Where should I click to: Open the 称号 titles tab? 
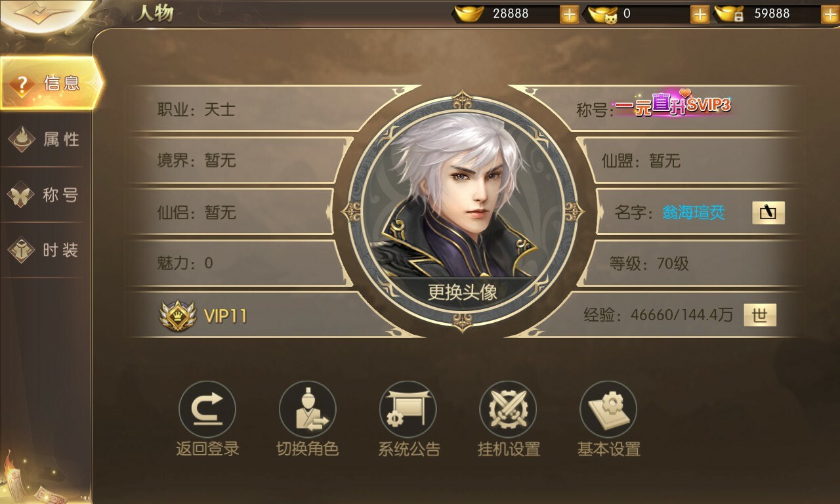(45, 195)
